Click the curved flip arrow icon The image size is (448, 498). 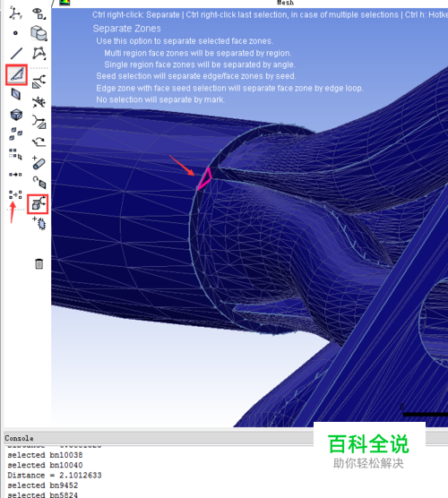pos(39,142)
